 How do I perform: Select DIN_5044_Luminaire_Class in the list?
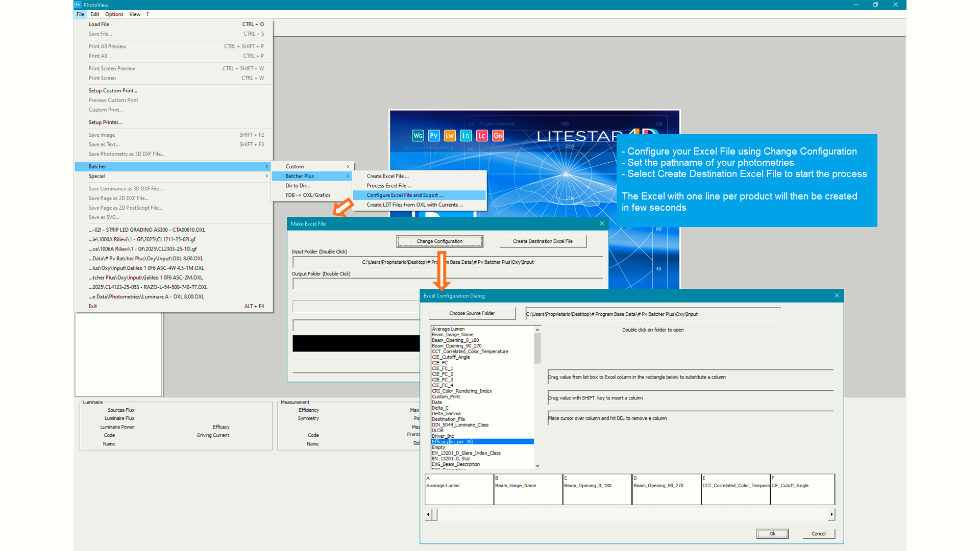coord(482,425)
